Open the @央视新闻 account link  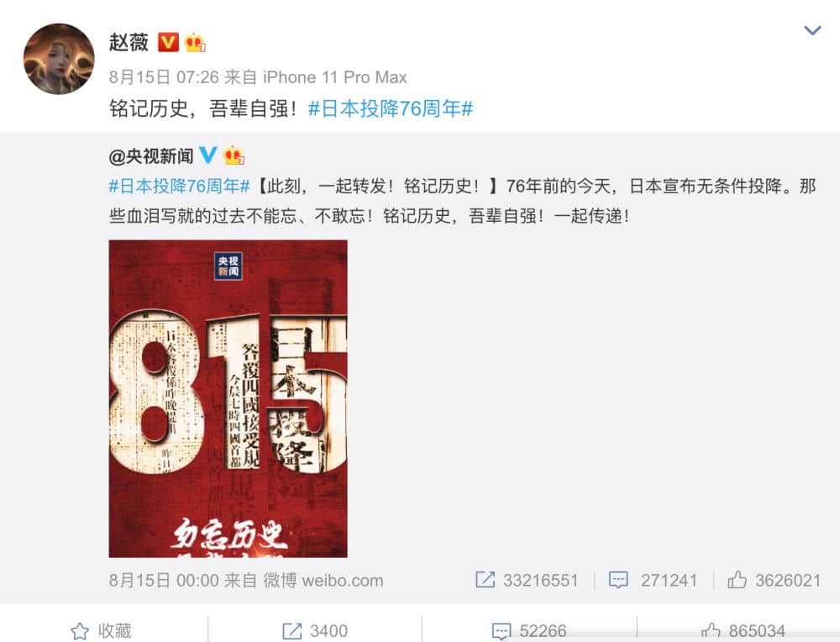point(151,156)
